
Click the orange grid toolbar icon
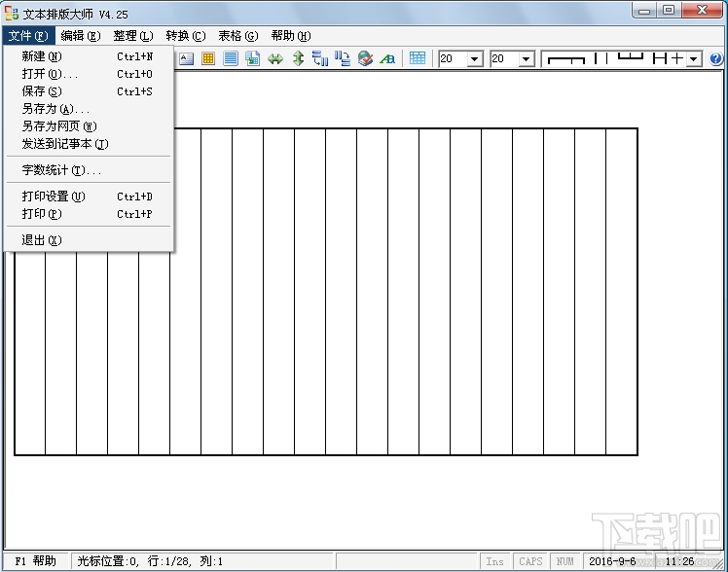(208, 59)
